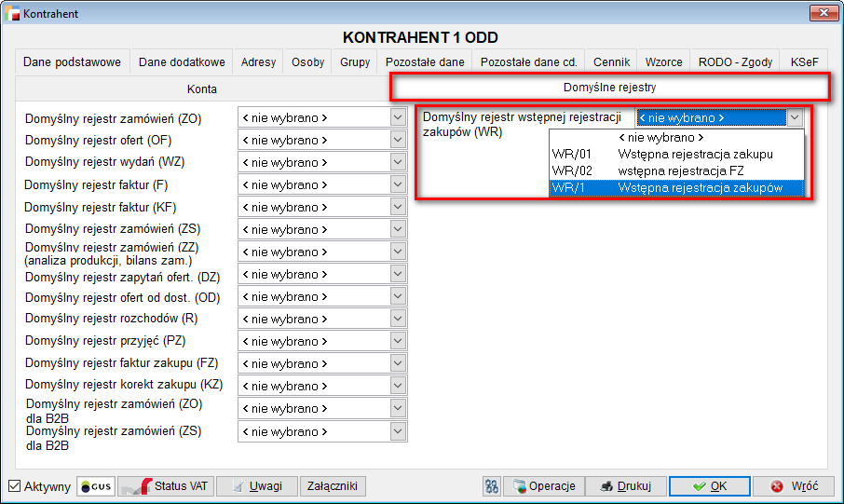Choose WR/02 wstępna rejestracja FZ option
Image resolution: width=844 pixels, height=504 pixels.
pos(675,170)
